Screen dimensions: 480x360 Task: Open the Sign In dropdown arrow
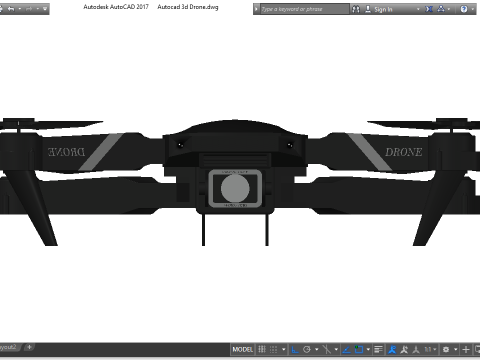pyautogui.click(x=418, y=9)
